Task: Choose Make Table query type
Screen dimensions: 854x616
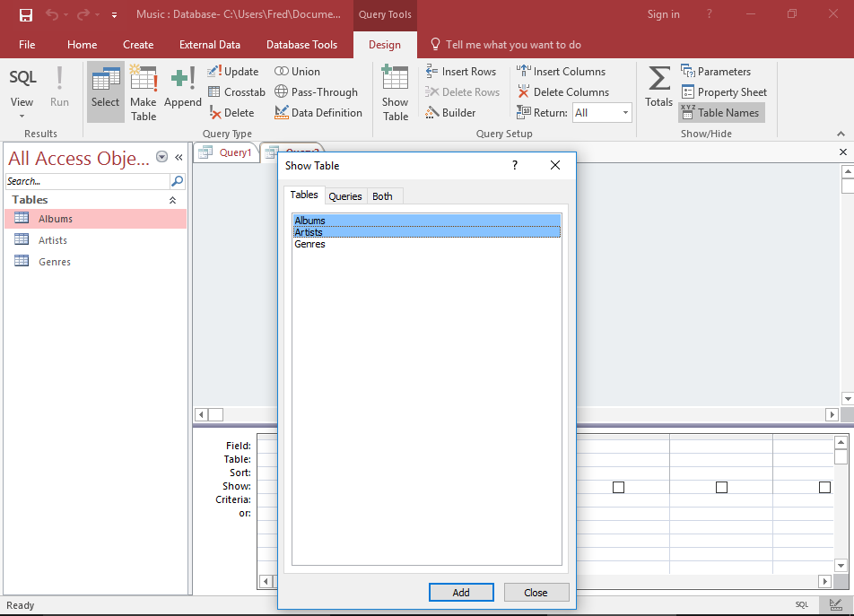Action: (144, 92)
